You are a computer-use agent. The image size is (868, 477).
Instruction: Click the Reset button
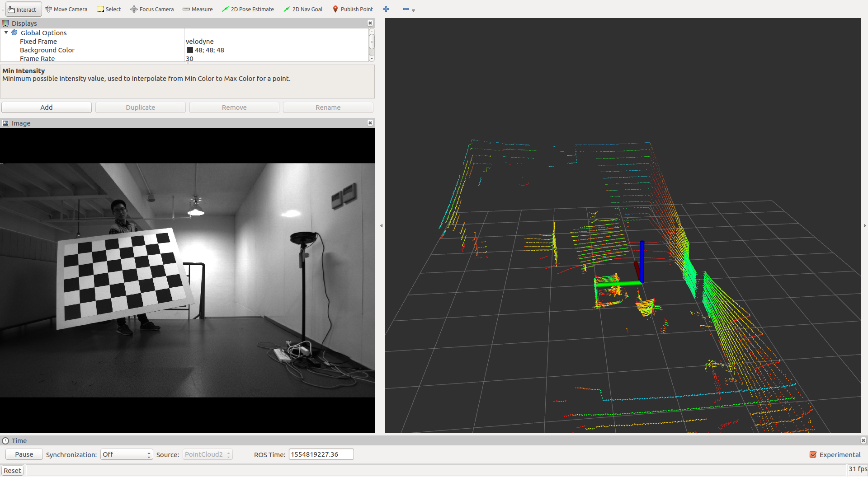[12, 470]
